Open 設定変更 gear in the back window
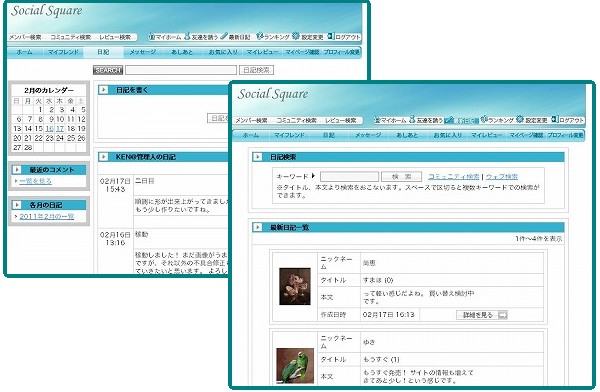Image resolution: width=600 pixels, height=392 pixels. [x=308, y=37]
